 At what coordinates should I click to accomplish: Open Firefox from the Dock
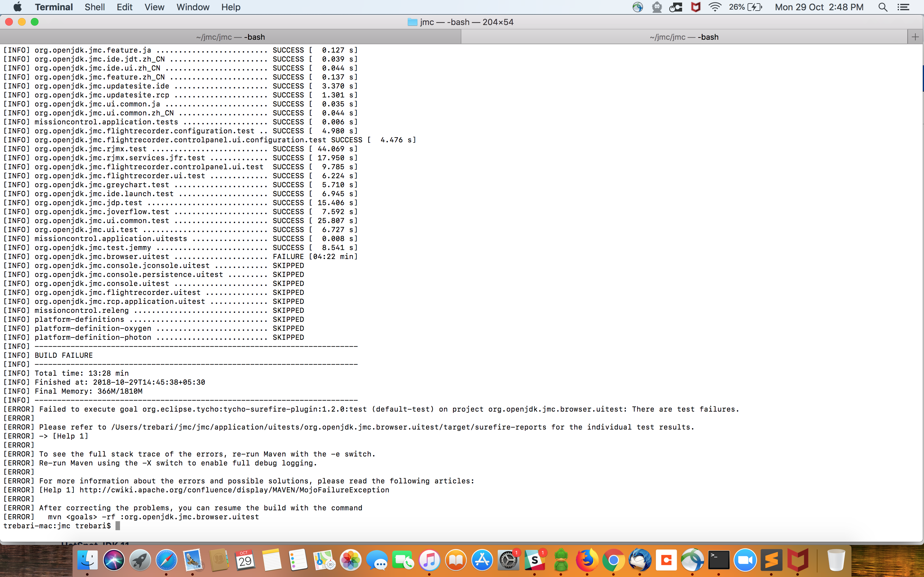coord(587,560)
